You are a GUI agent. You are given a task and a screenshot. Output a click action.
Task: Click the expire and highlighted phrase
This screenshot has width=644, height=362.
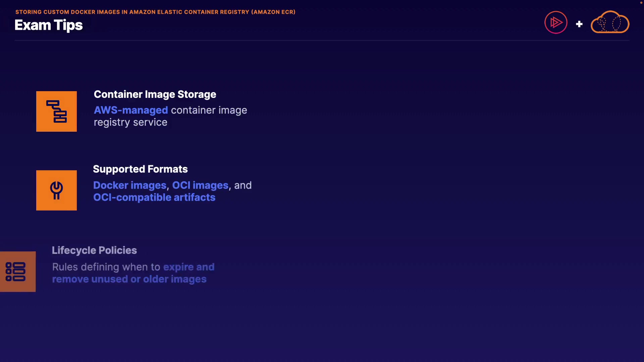189,267
